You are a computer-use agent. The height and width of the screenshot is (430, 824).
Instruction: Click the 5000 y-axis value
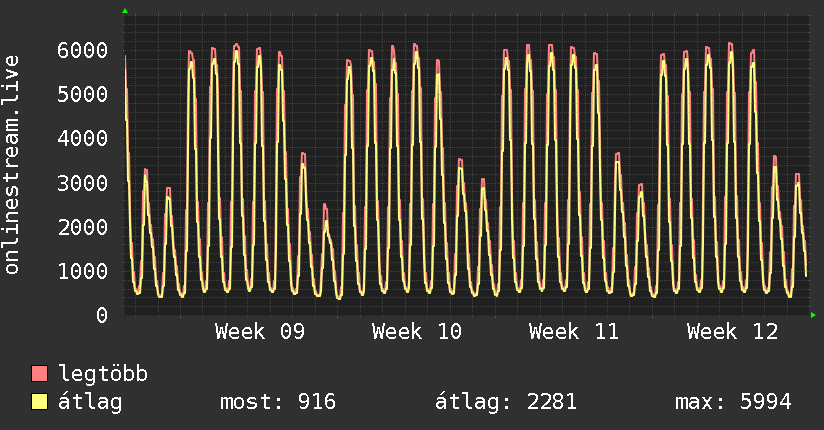[x=83, y=95]
